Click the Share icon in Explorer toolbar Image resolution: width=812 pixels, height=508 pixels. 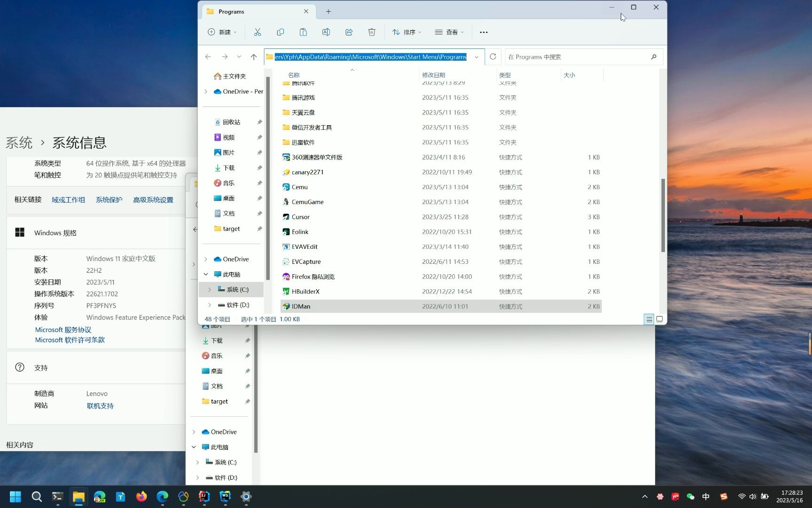(349, 32)
